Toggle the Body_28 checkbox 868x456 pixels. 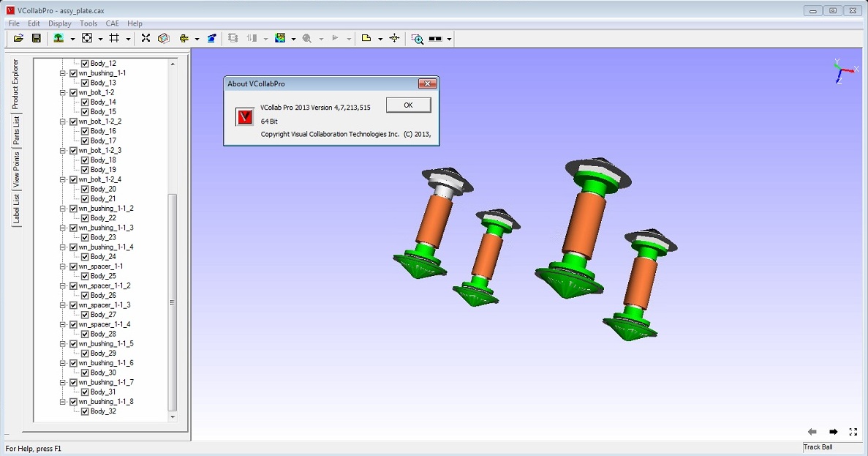coord(85,334)
